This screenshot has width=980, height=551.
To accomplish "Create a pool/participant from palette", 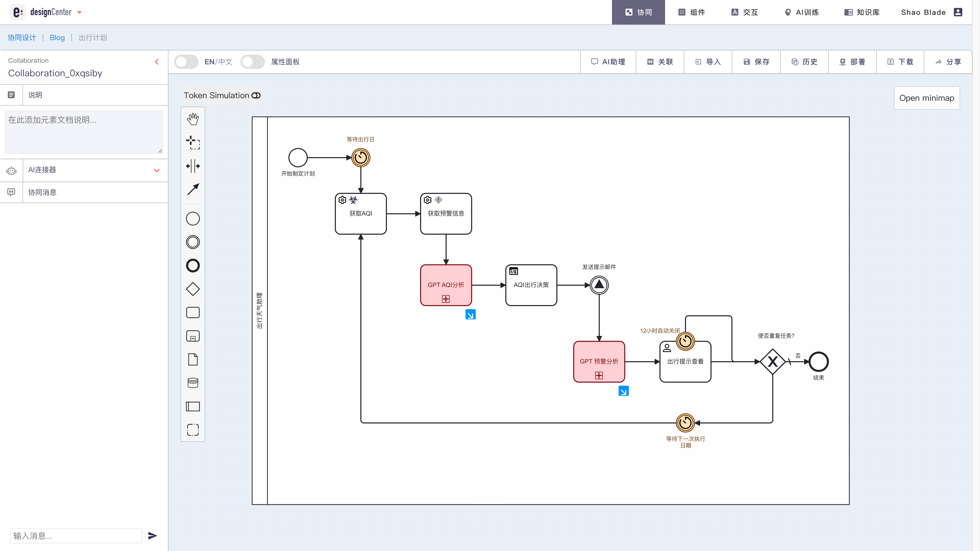I will (x=193, y=407).
